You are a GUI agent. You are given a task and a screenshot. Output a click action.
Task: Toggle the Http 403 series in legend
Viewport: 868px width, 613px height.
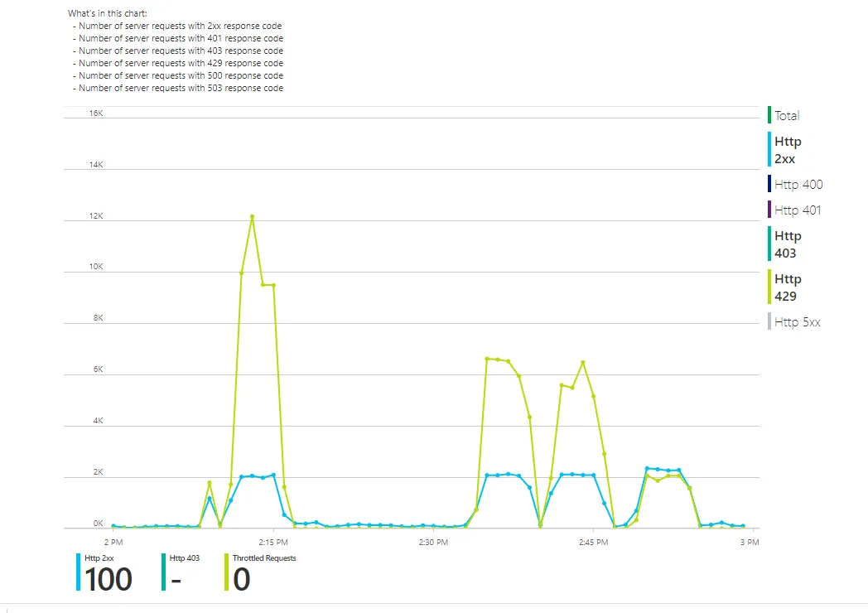click(x=787, y=244)
